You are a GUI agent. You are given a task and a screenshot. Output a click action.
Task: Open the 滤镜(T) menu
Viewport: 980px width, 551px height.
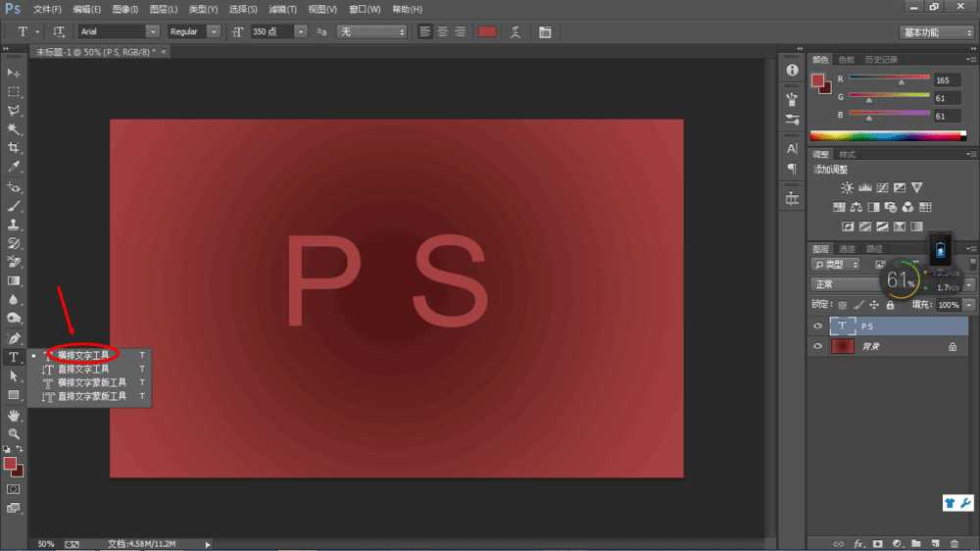[283, 9]
